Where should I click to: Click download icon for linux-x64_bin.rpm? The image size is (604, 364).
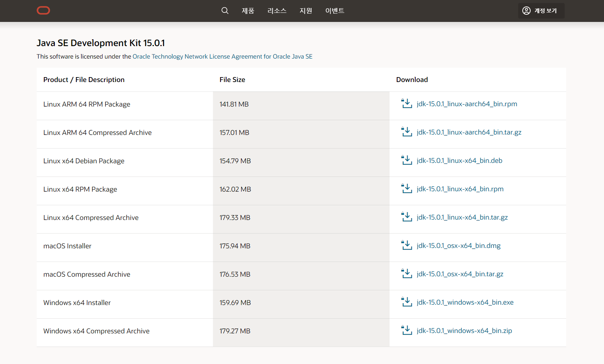click(407, 189)
